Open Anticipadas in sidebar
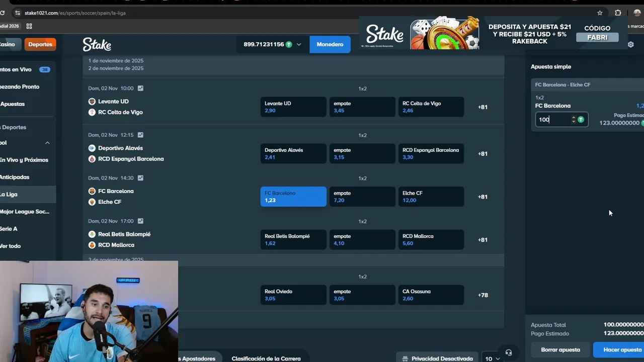644x362 pixels. tap(28, 177)
